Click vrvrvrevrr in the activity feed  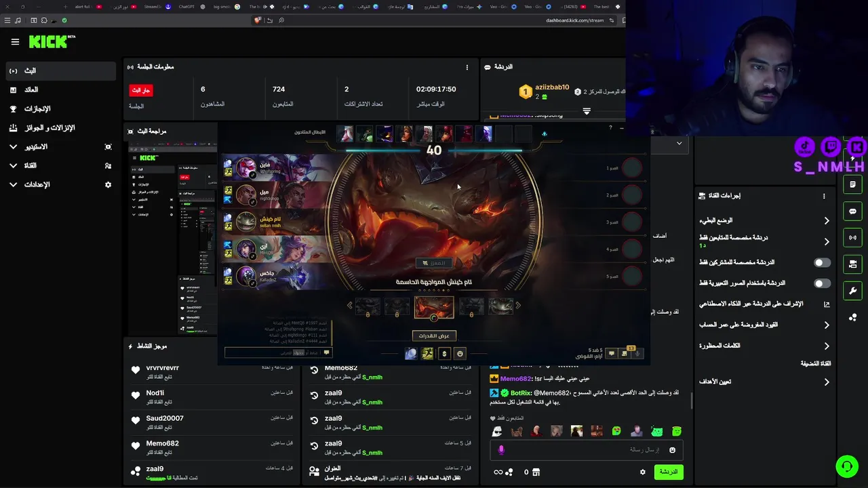point(163,368)
